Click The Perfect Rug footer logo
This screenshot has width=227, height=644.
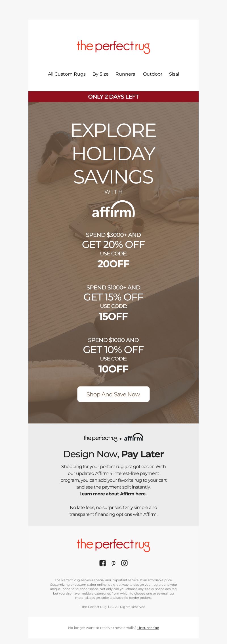[113, 545]
